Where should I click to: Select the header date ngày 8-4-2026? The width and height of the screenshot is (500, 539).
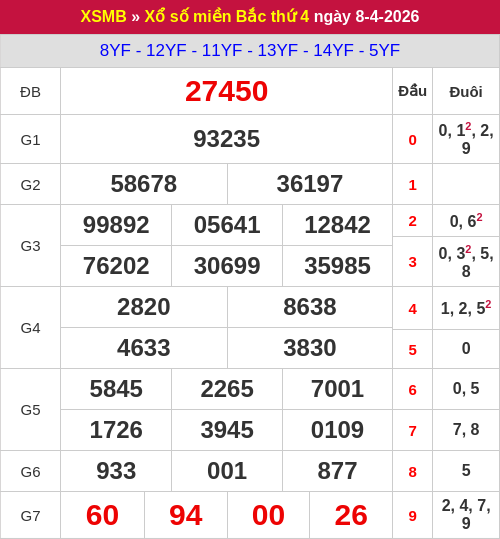[366, 16]
